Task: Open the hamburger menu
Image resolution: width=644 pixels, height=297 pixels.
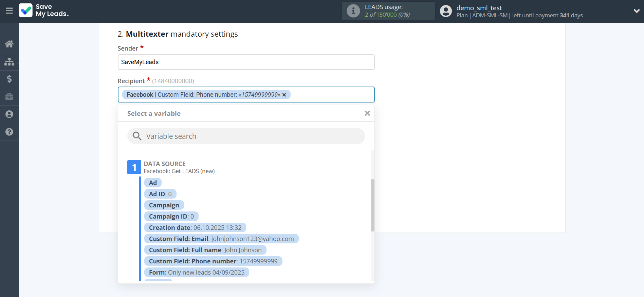Action: pyautogui.click(x=9, y=11)
